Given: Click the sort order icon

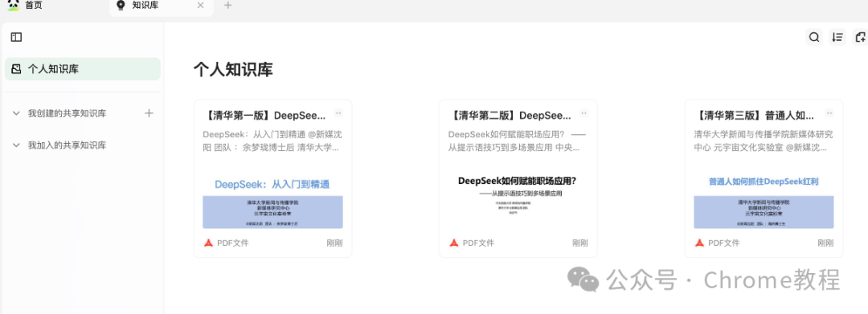Looking at the screenshot, I should [837, 37].
